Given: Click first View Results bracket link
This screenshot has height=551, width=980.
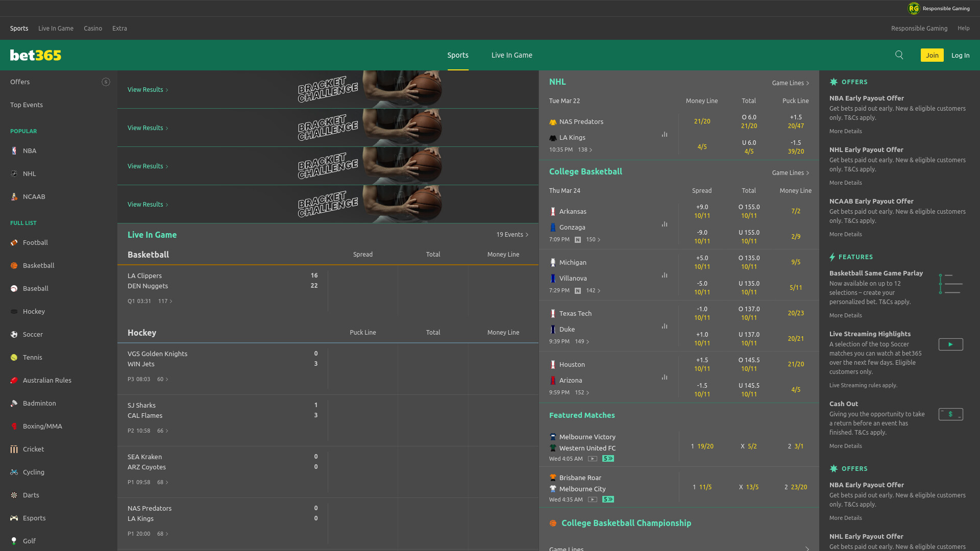Looking at the screenshot, I should (148, 89).
